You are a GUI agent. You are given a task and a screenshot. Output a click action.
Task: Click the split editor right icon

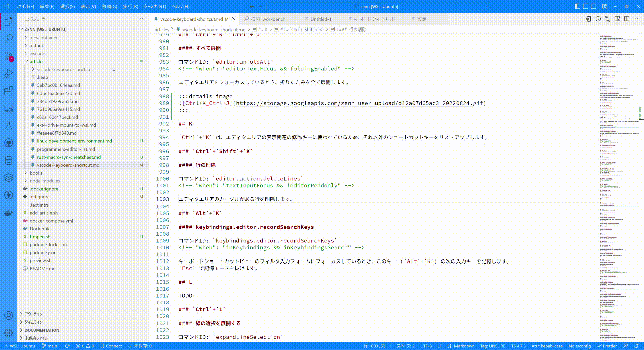coord(627,19)
